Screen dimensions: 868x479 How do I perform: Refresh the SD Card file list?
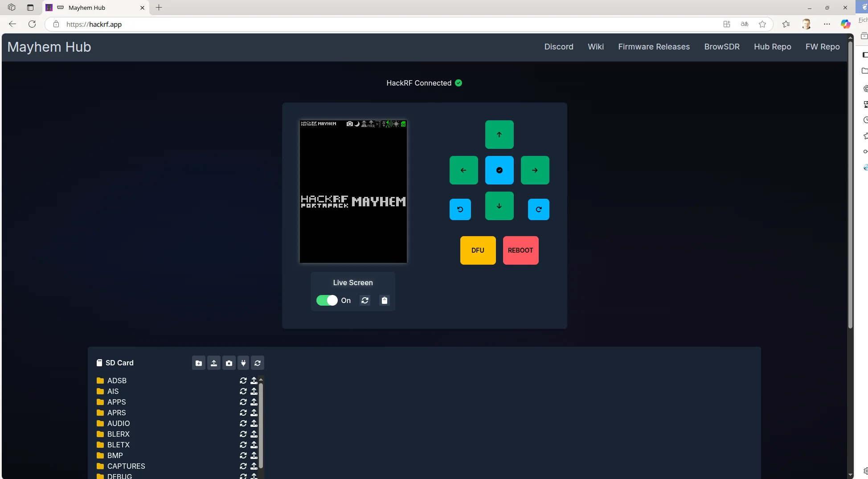pyautogui.click(x=258, y=363)
